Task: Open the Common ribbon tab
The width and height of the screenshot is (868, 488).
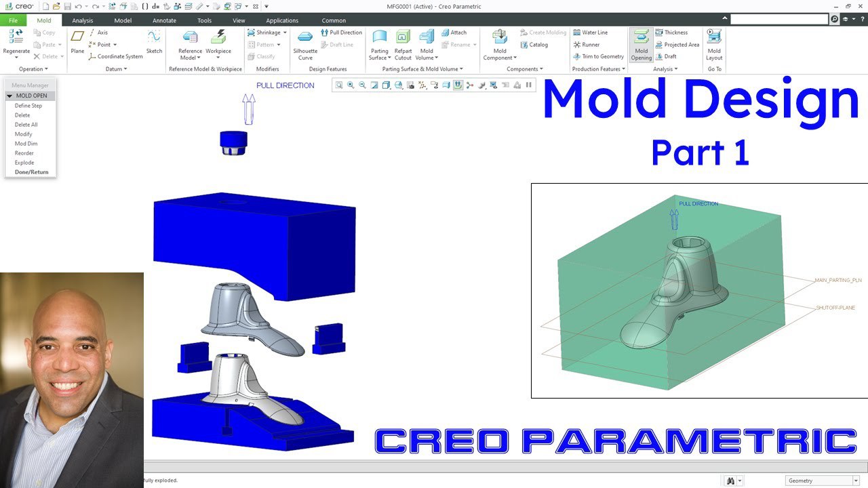Action: pyautogui.click(x=334, y=20)
